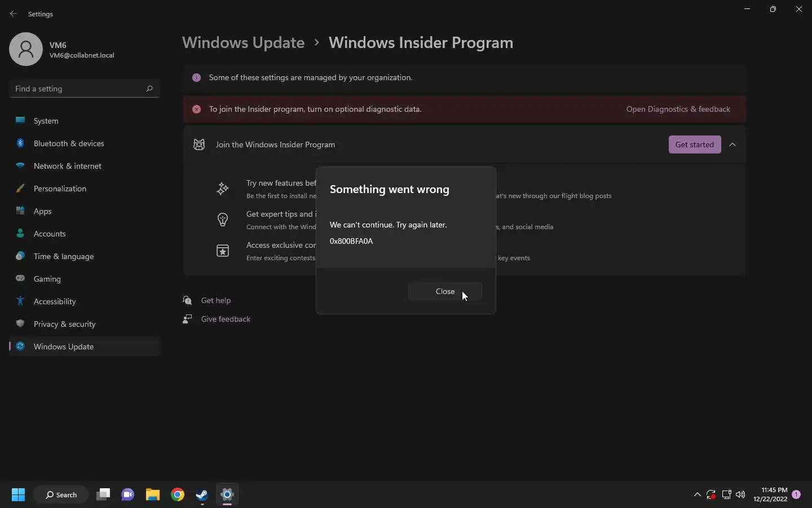Click the search magnifier icon in Find a setting
Viewport: 812px width, 508px height.
tap(149, 89)
